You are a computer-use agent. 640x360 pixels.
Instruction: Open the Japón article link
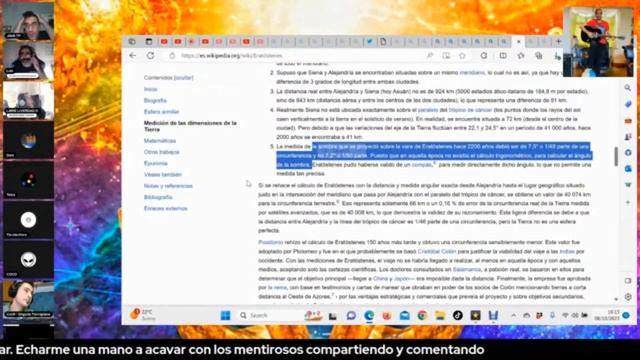pyautogui.click(x=401, y=278)
